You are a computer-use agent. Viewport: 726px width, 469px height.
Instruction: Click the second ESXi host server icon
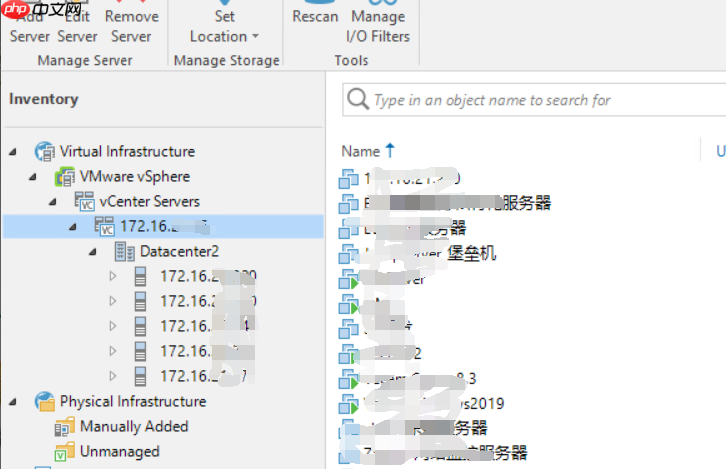click(140, 301)
